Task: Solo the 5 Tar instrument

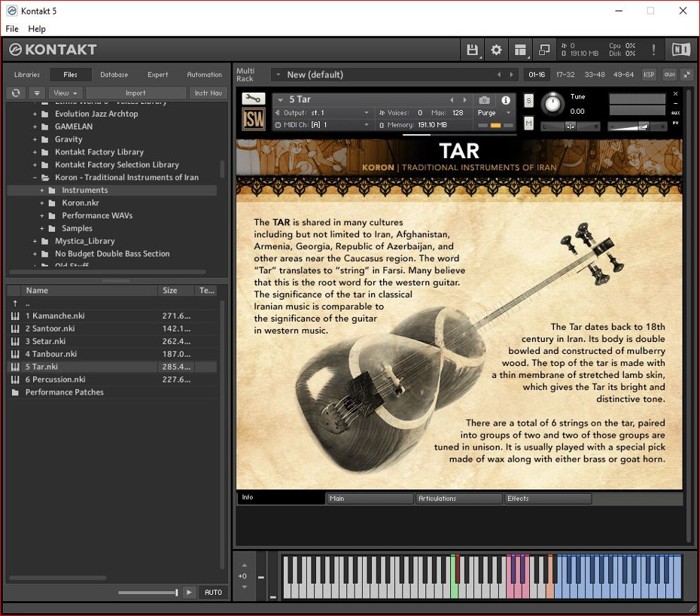Action: coord(528,100)
